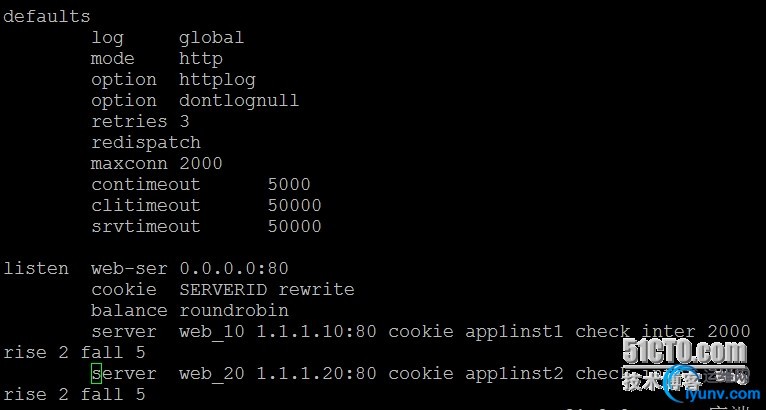Click the 'app1inst2' cookie value
Screen dimensions: 766x410
514,374
